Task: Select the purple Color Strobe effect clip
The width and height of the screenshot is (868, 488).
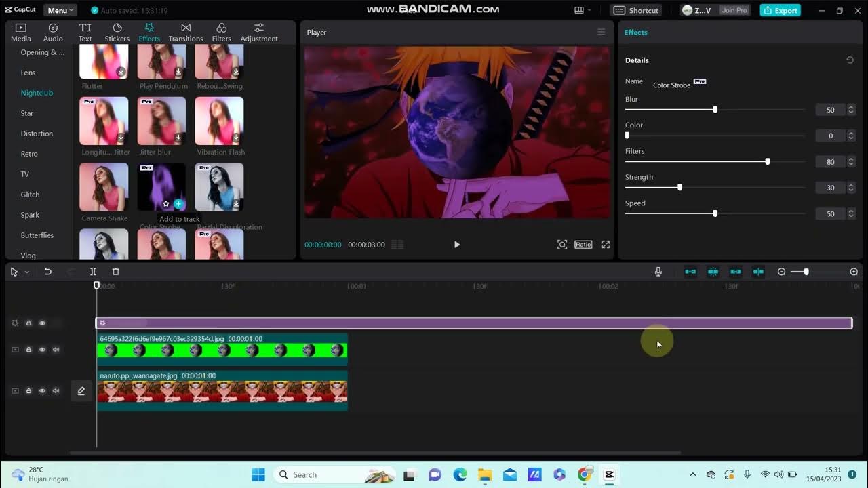Action: tap(474, 323)
